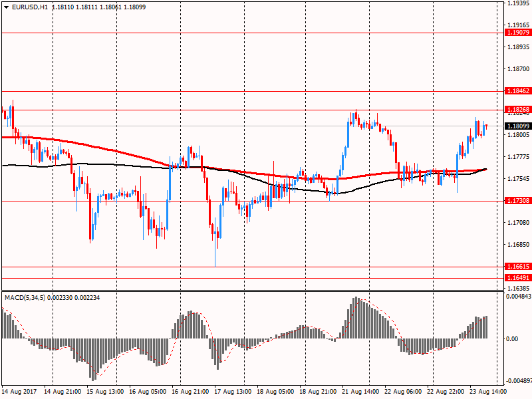Click the 22 Aug 06:00 time label

[x=403, y=392]
